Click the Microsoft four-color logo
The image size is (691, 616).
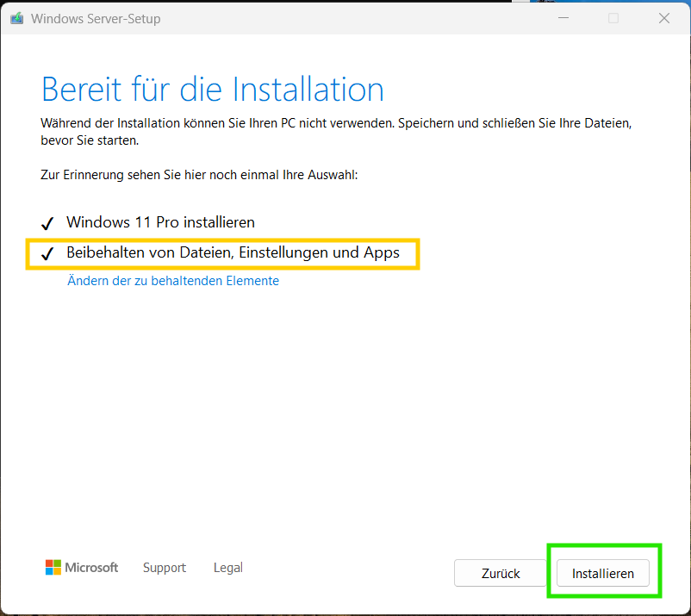click(53, 568)
